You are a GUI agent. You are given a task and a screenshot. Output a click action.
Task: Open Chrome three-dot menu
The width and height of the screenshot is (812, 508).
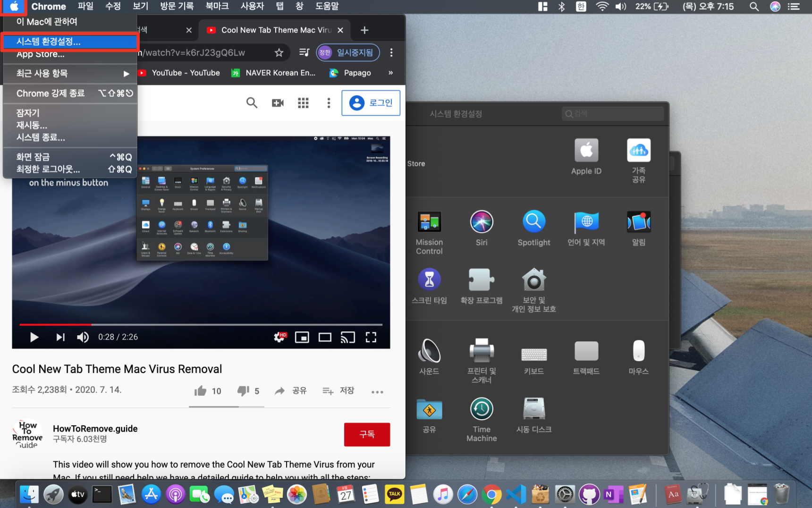tap(391, 52)
